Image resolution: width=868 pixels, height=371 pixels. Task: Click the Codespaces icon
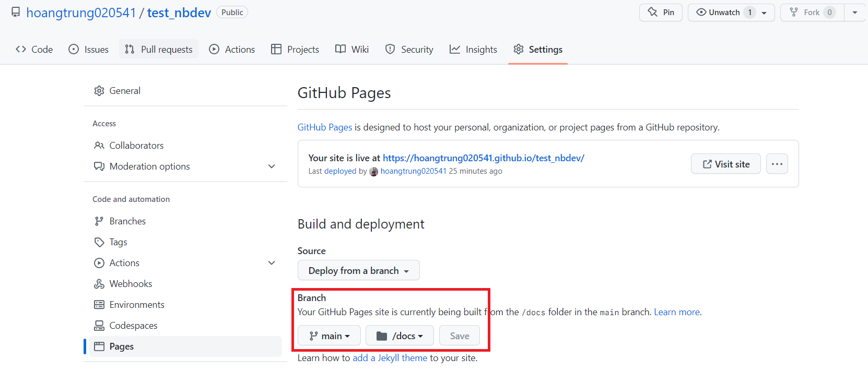[99, 326]
